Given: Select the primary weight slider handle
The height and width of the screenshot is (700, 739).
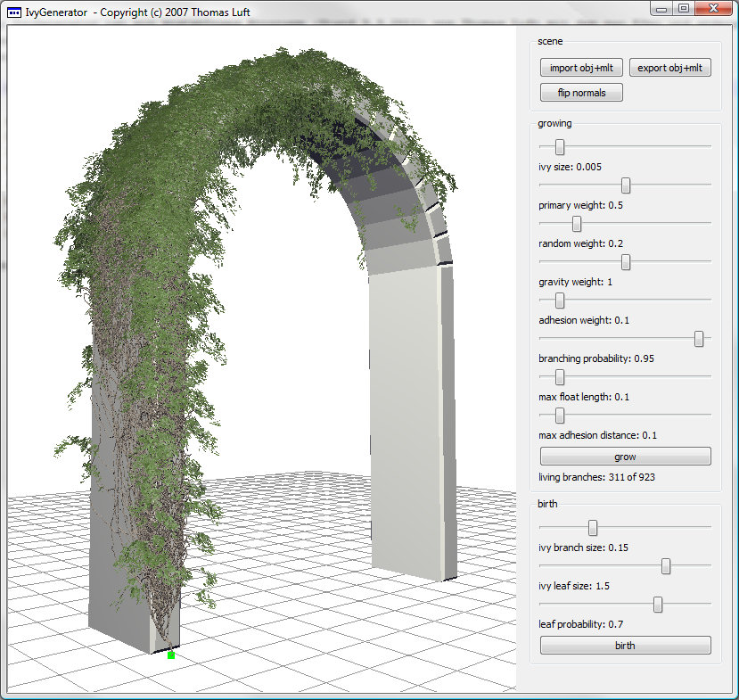Looking at the screenshot, I should (626, 185).
